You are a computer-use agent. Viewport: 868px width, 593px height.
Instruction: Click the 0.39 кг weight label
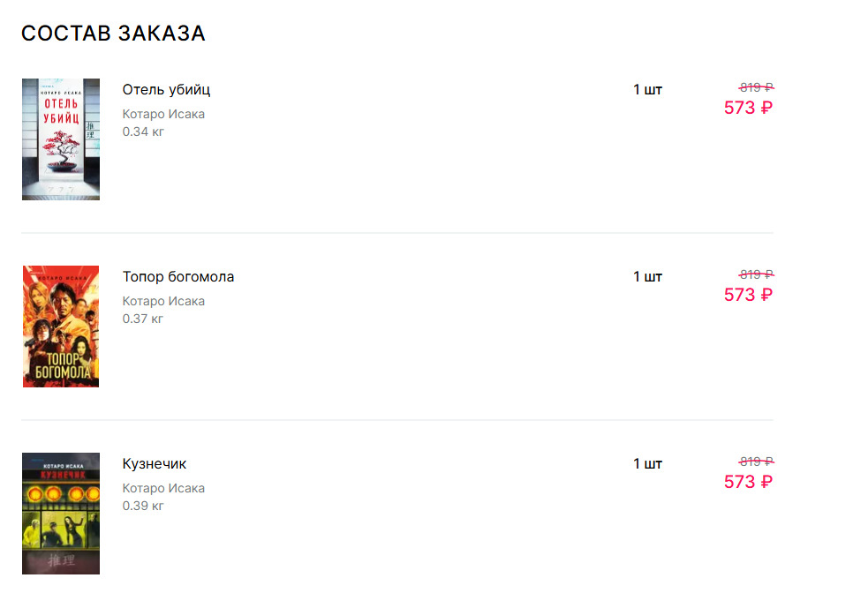[143, 507]
